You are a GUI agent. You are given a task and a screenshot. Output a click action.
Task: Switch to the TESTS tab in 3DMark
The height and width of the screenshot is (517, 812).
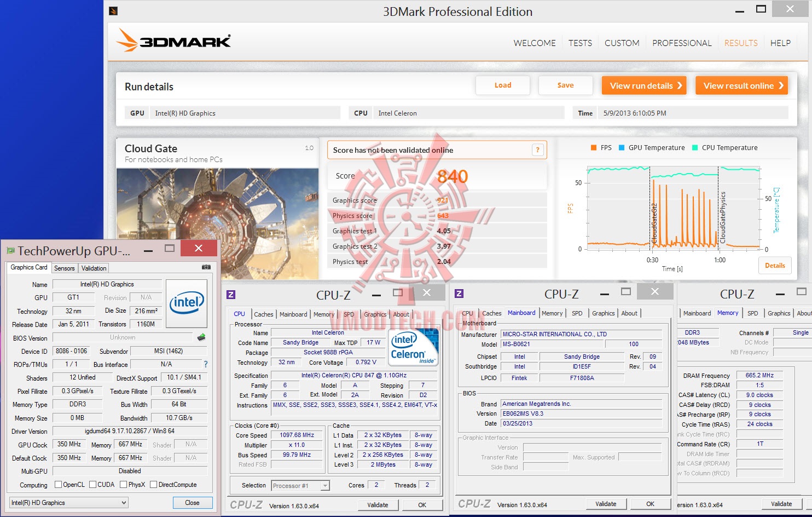(x=580, y=43)
